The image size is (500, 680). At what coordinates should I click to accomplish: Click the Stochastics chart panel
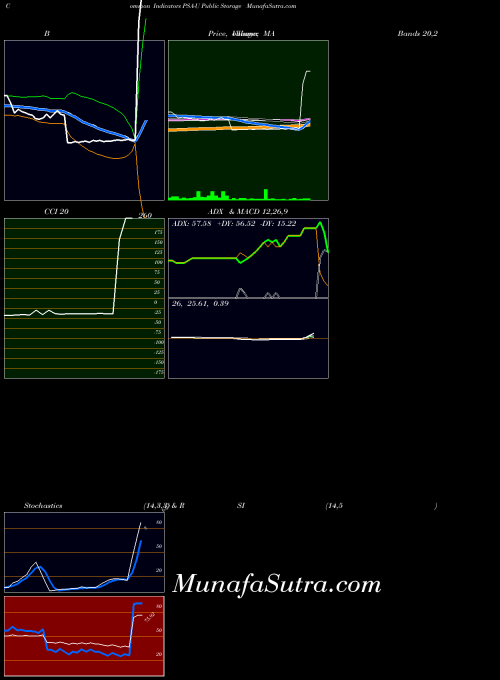[85, 552]
